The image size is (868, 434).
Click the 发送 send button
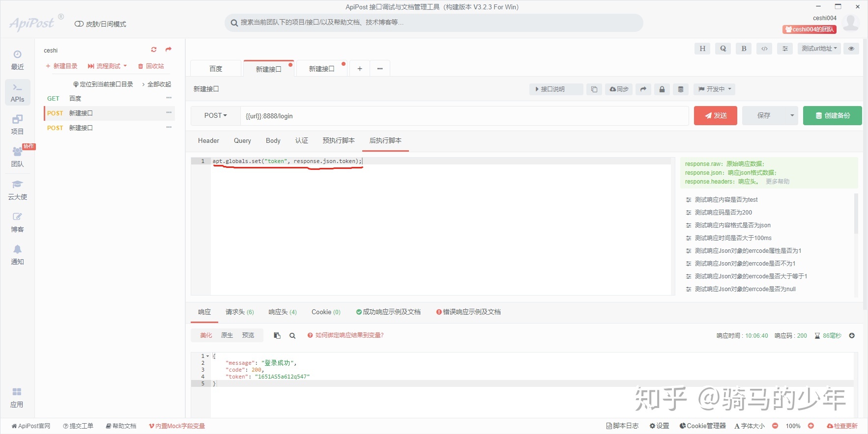pos(716,116)
